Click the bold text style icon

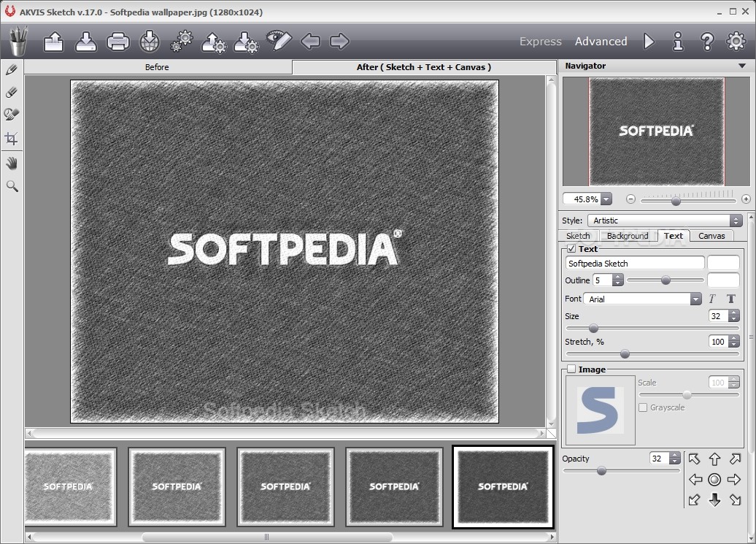coord(731,299)
